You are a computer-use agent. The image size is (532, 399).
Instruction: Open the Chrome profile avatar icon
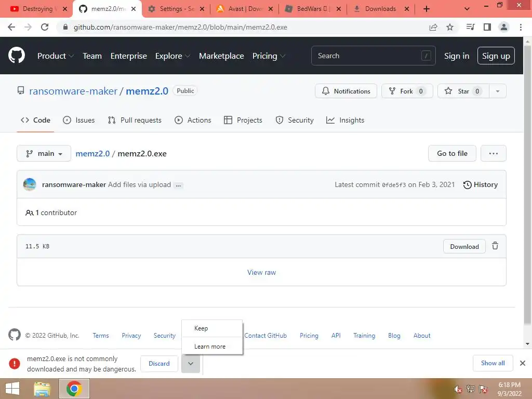click(504, 27)
